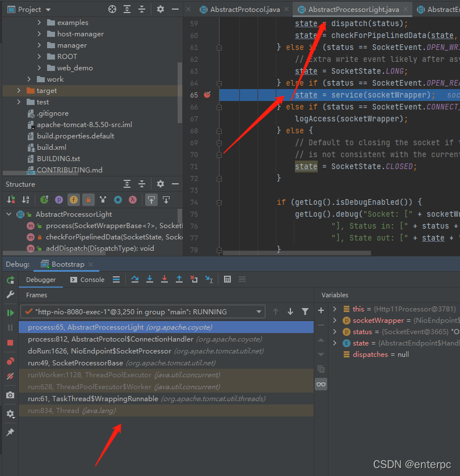Toggle show non-public members lock icon

(88, 200)
